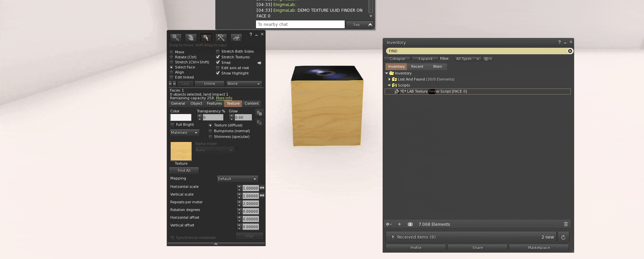Image resolution: width=644 pixels, height=259 pixels.
Task: Select the Edit (arrow) build tool
Action: point(206,38)
